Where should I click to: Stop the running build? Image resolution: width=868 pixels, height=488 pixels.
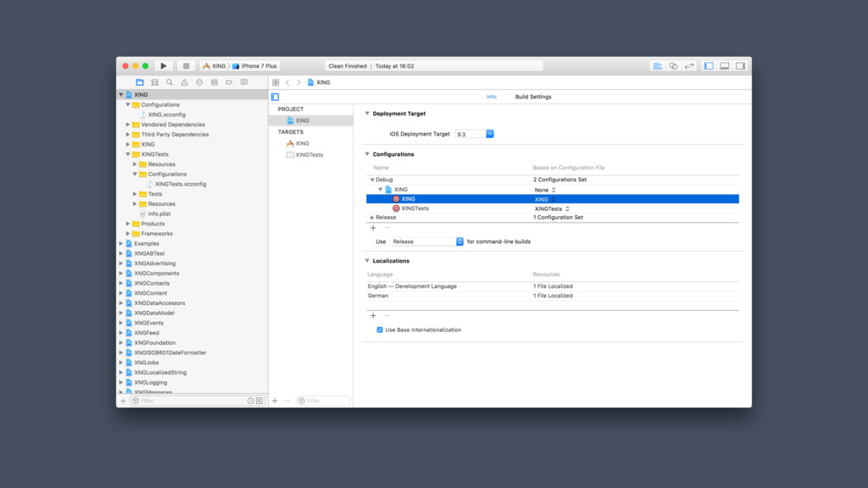tap(186, 66)
